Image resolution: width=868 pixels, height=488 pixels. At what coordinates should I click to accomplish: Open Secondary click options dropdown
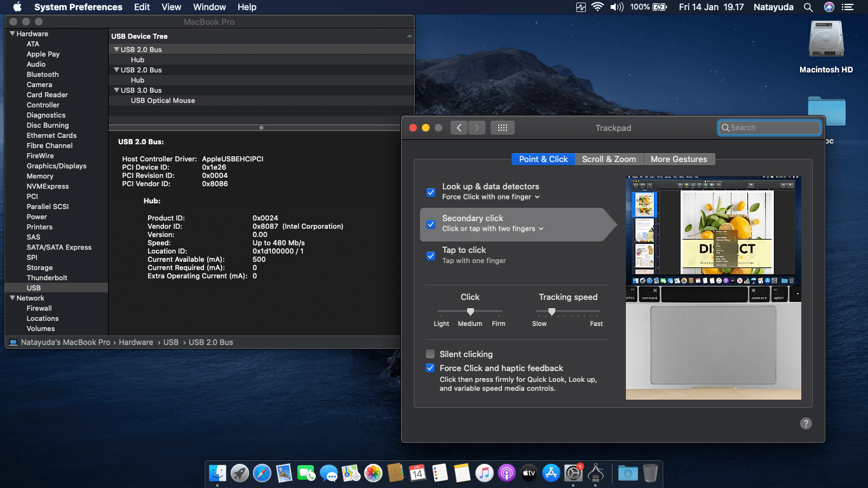pos(493,229)
